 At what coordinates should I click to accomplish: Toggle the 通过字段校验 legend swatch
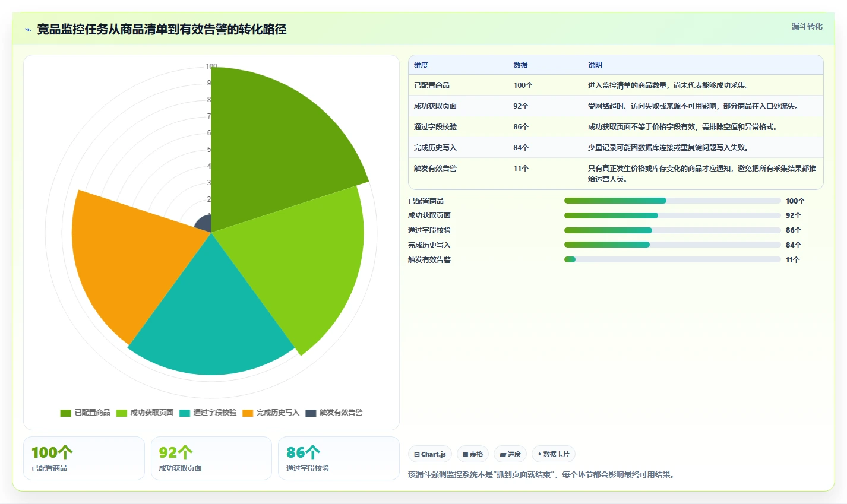(x=184, y=413)
